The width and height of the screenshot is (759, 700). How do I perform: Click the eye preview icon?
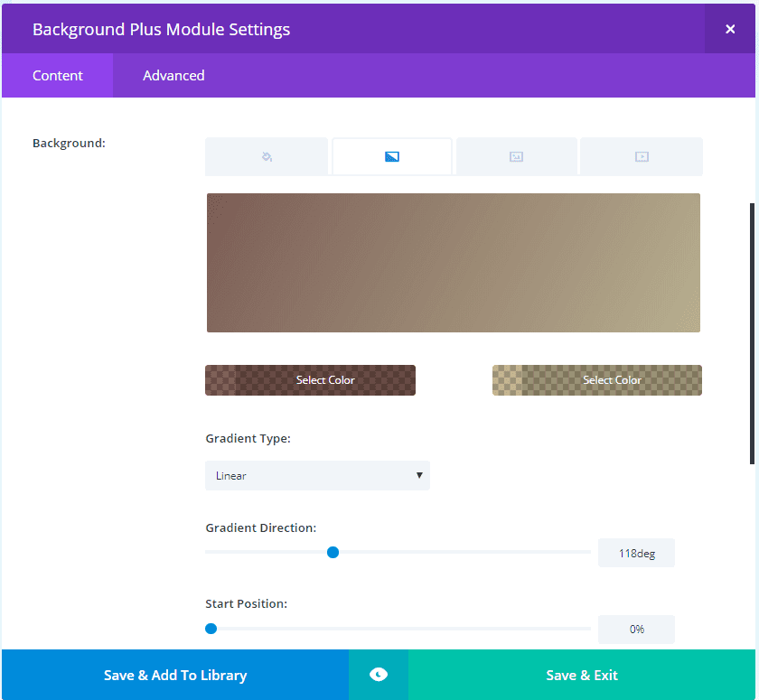379,675
